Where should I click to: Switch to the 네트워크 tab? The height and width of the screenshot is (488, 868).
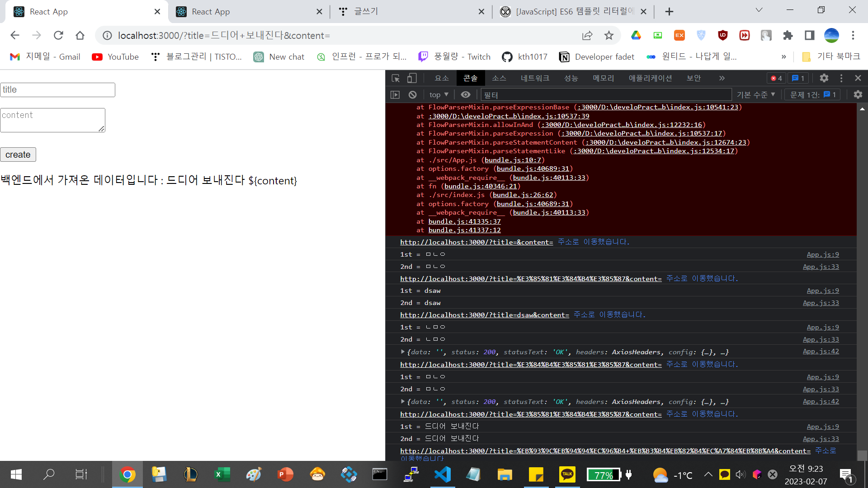click(x=534, y=78)
